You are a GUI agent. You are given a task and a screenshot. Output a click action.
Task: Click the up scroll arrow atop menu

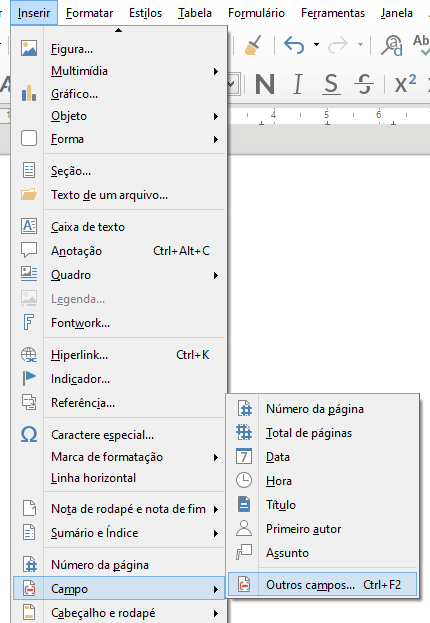[x=118, y=30]
